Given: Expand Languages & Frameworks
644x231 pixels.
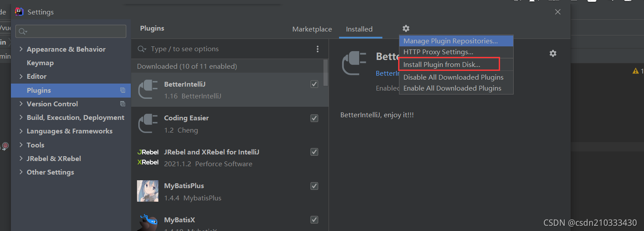Looking at the screenshot, I should (x=21, y=131).
